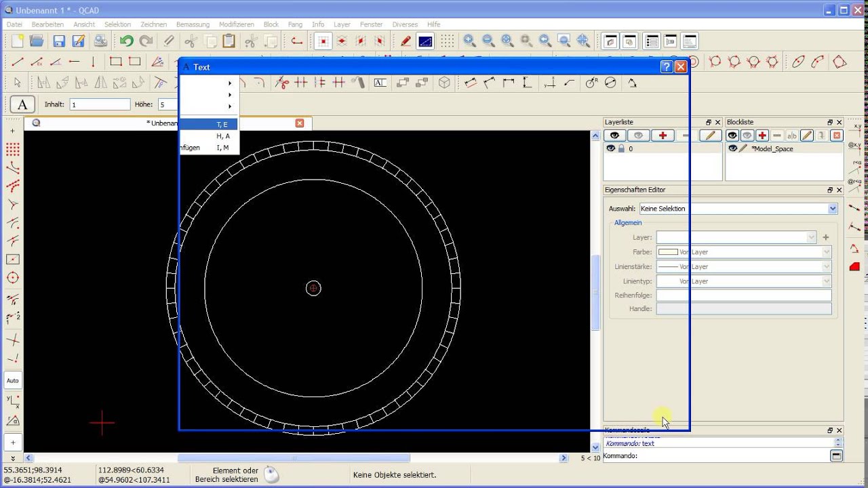Click the Save file icon
Image resolution: width=868 pixels, height=488 pixels.
click(x=58, y=41)
